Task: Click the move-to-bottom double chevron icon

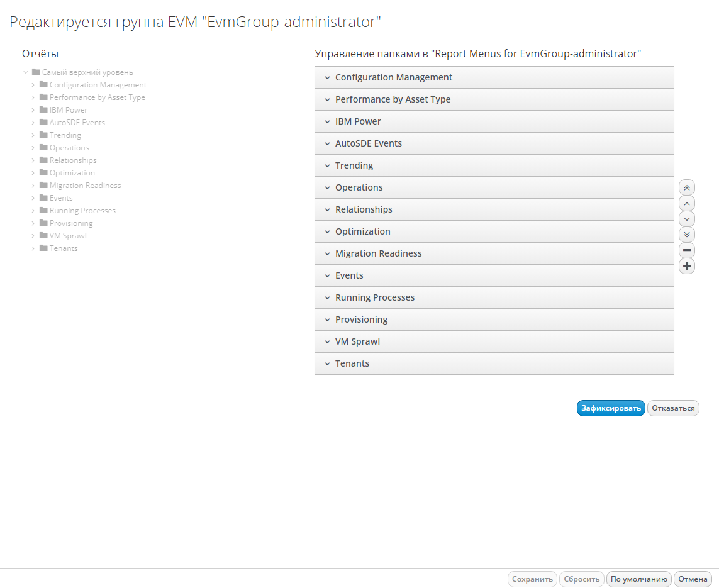Action: (687, 235)
